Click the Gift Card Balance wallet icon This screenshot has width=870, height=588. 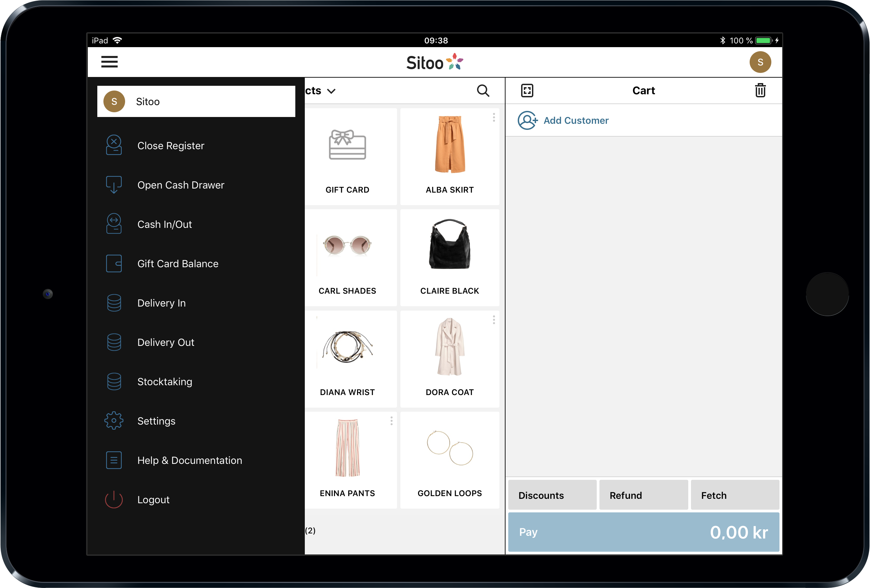tap(114, 263)
